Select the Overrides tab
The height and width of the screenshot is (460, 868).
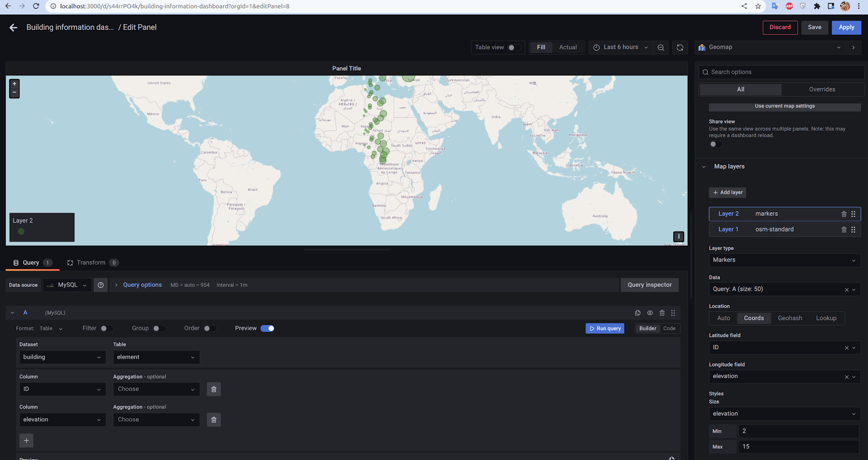[x=822, y=90]
